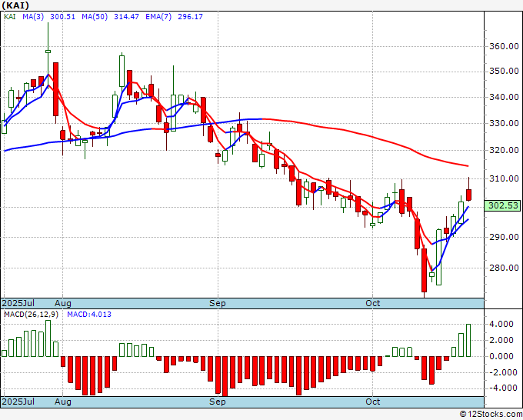This screenshot has height=420, width=523.
Task: Click the MACD:4.013 value label
Action: [89, 315]
